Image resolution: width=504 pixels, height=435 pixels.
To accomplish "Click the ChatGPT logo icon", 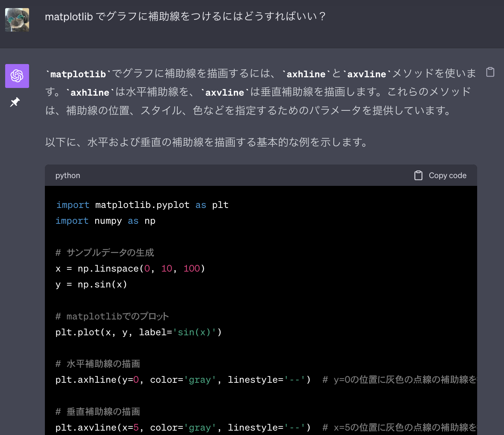I will [17, 76].
